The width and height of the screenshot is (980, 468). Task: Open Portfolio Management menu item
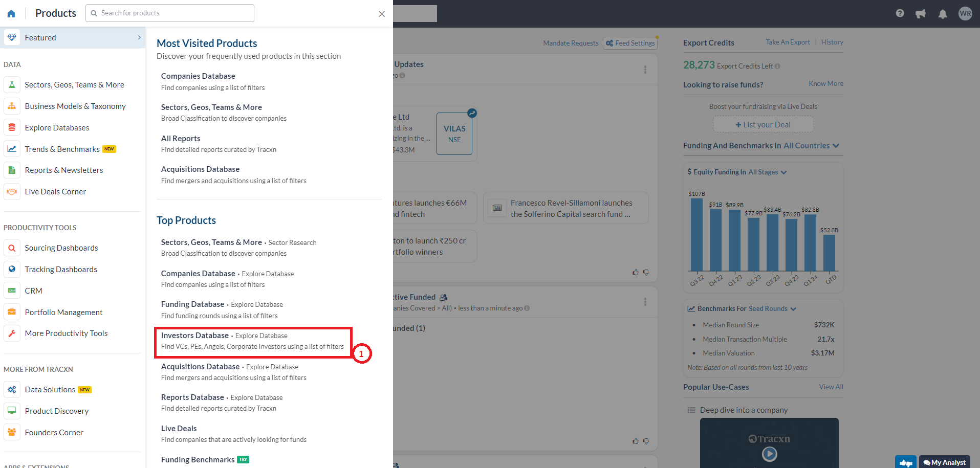(63, 312)
